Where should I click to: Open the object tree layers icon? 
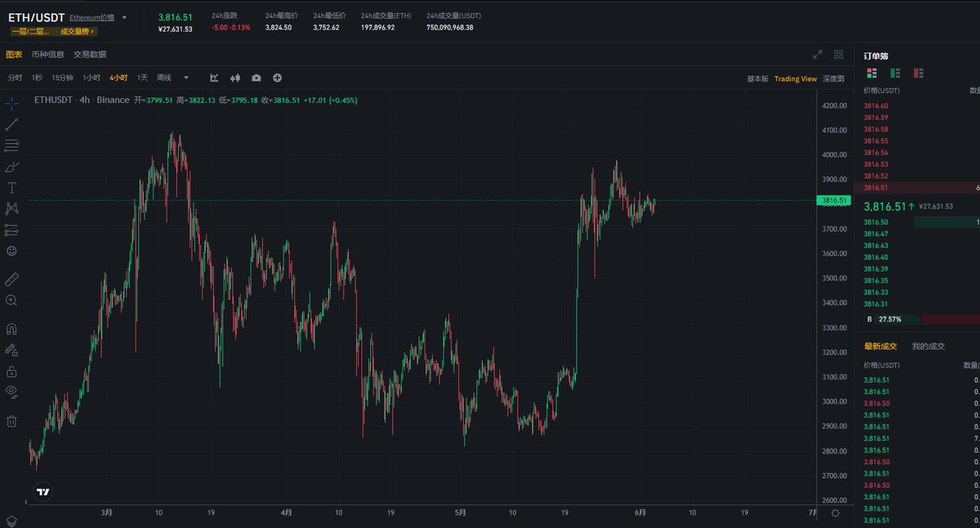click(x=11, y=521)
